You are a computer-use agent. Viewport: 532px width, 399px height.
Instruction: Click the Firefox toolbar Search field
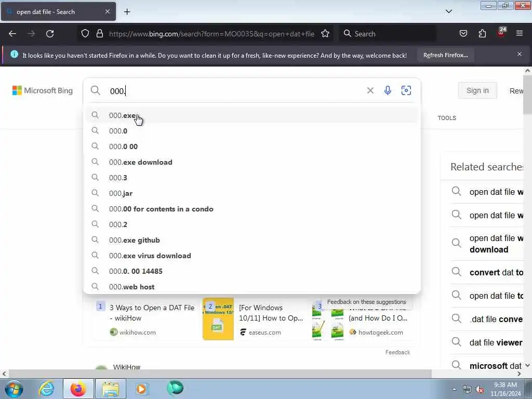point(387,34)
